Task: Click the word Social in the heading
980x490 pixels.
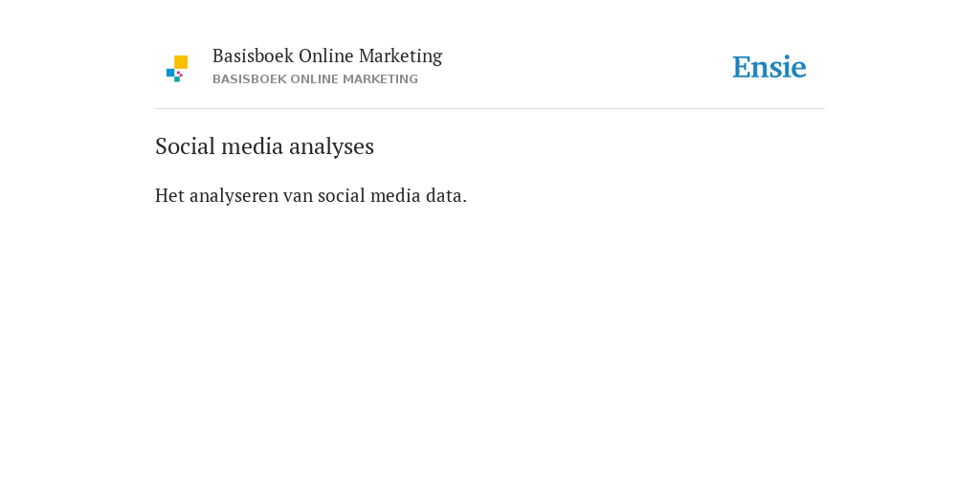Action: (x=186, y=146)
